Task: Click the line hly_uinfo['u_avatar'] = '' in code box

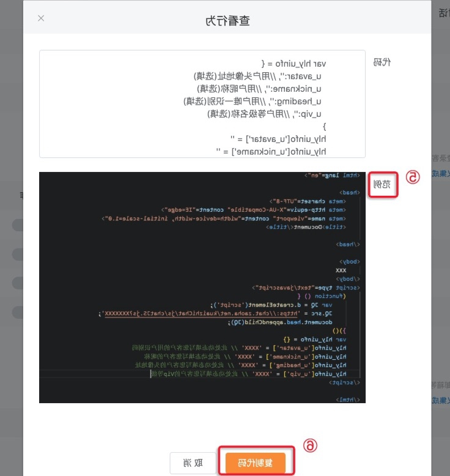Action: point(278,139)
